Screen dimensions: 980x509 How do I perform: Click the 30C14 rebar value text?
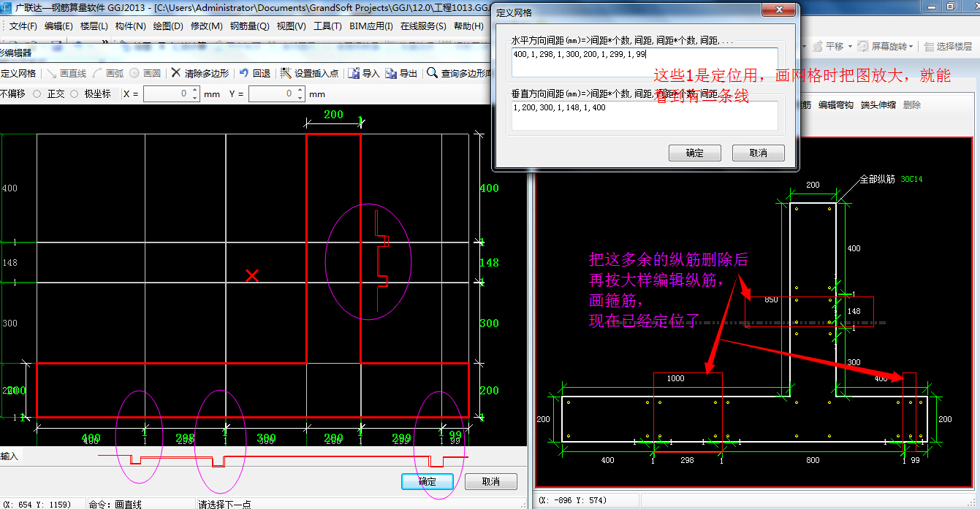click(x=911, y=179)
